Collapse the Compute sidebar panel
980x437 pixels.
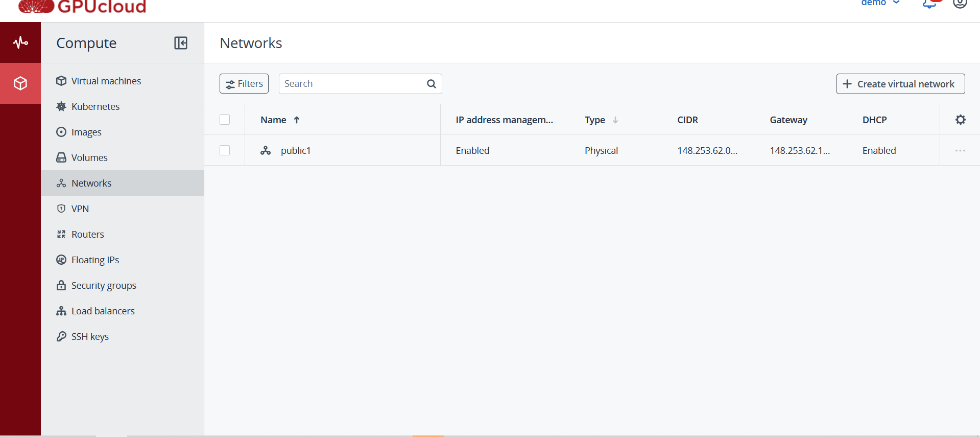181,43
